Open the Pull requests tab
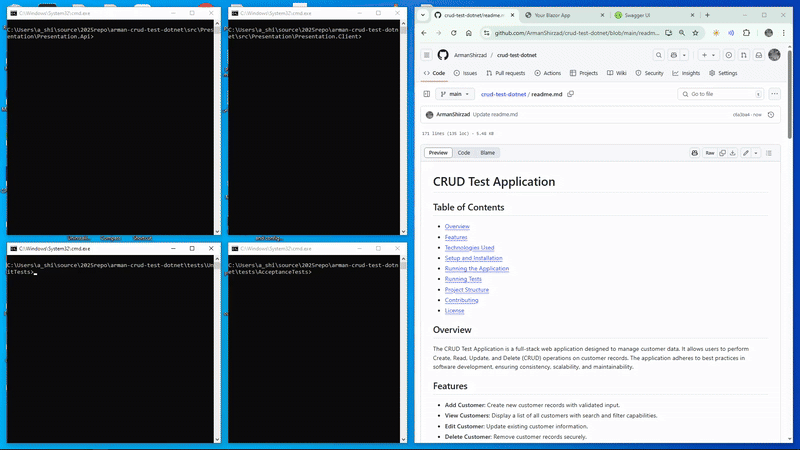Image resolution: width=800 pixels, height=450 pixels. click(506, 73)
